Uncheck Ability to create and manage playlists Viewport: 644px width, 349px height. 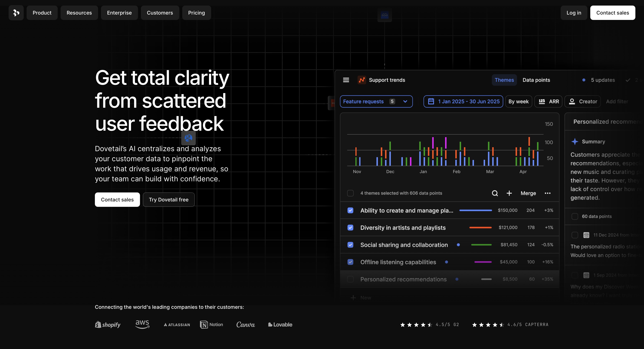[x=350, y=210]
